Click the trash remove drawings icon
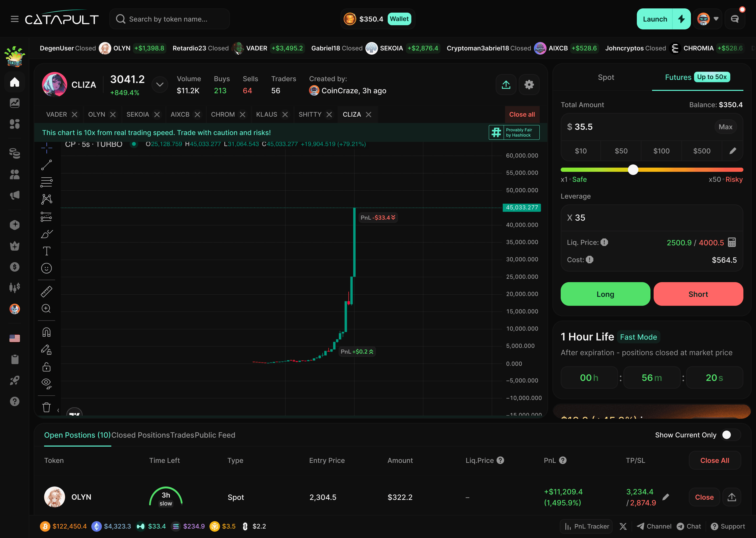 point(46,407)
